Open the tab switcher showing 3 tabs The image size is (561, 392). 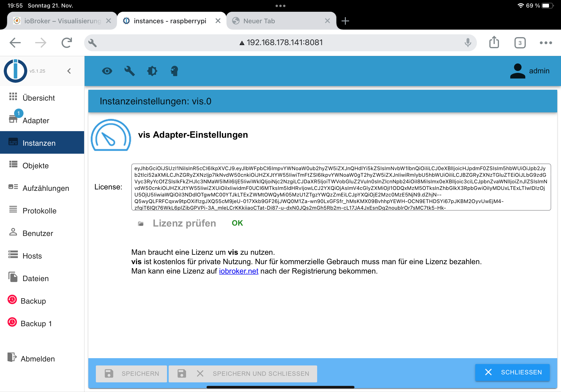[x=519, y=43]
